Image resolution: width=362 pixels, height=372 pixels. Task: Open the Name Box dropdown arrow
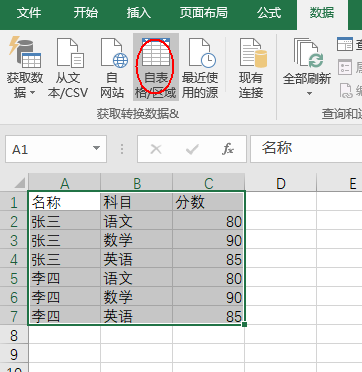(x=96, y=149)
